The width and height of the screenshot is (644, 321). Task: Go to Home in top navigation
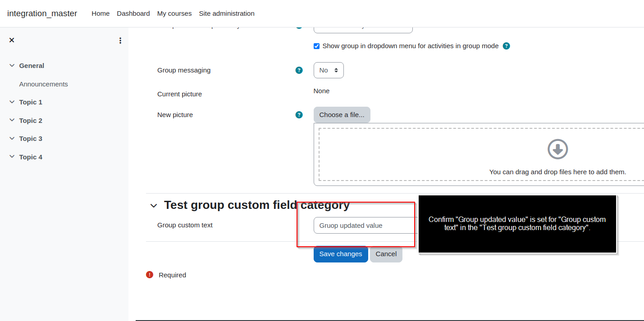pyautogui.click(x=100, y=14)
